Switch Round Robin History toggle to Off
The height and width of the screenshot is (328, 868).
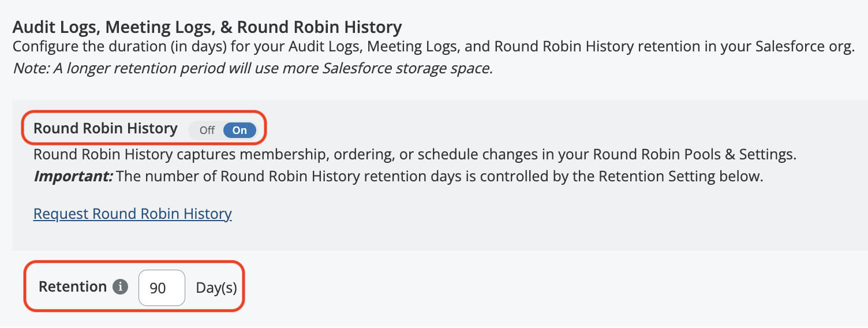pos(207,130)
